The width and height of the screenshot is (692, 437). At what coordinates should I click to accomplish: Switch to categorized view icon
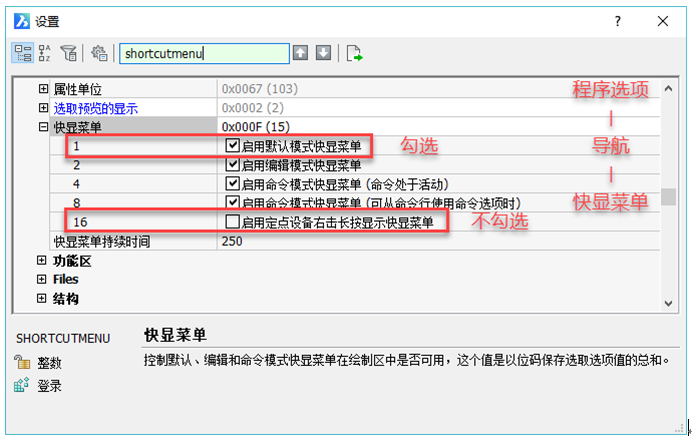[x=21, y=53]
